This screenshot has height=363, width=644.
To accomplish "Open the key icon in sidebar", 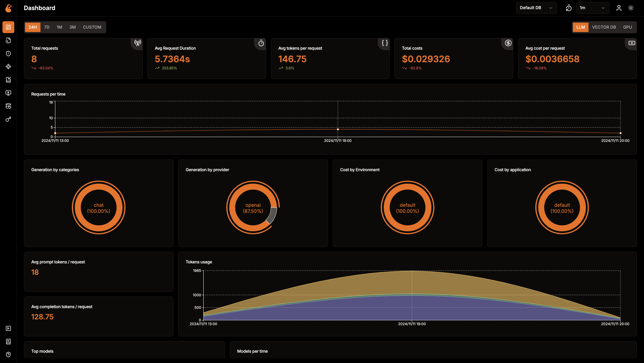I will [x=8, y=119].
